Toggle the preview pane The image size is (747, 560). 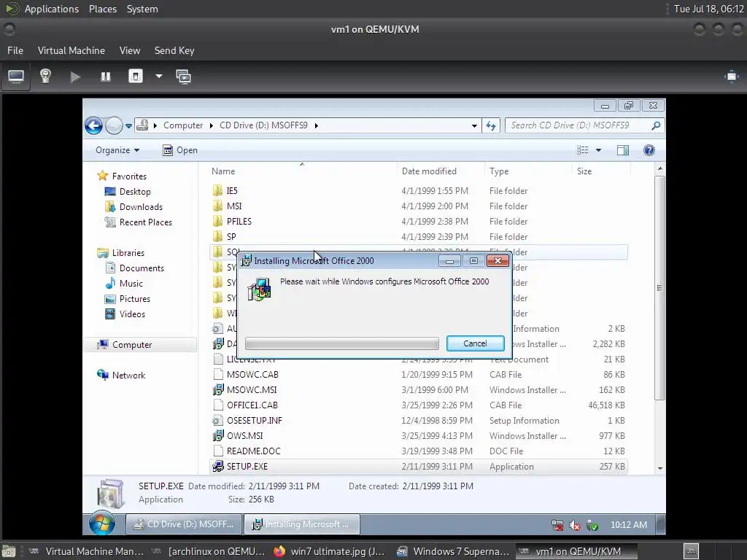pyautogui.click(x=623, y=150)
